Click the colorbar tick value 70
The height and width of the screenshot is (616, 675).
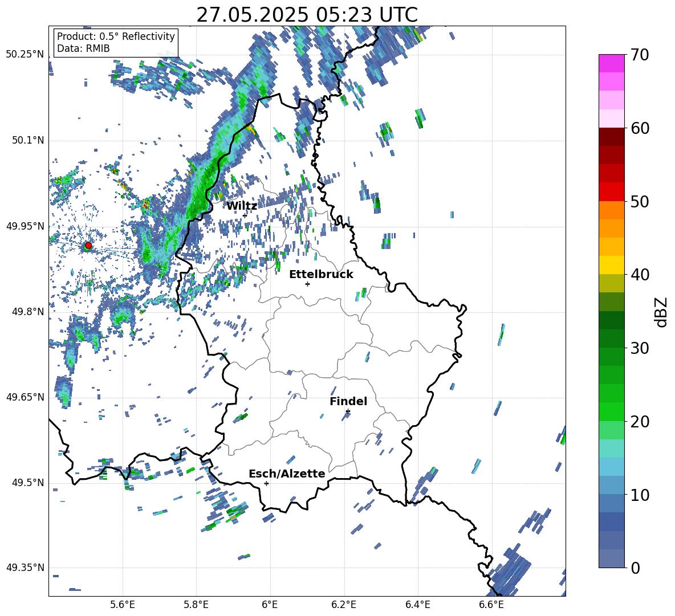coord(640,55)
